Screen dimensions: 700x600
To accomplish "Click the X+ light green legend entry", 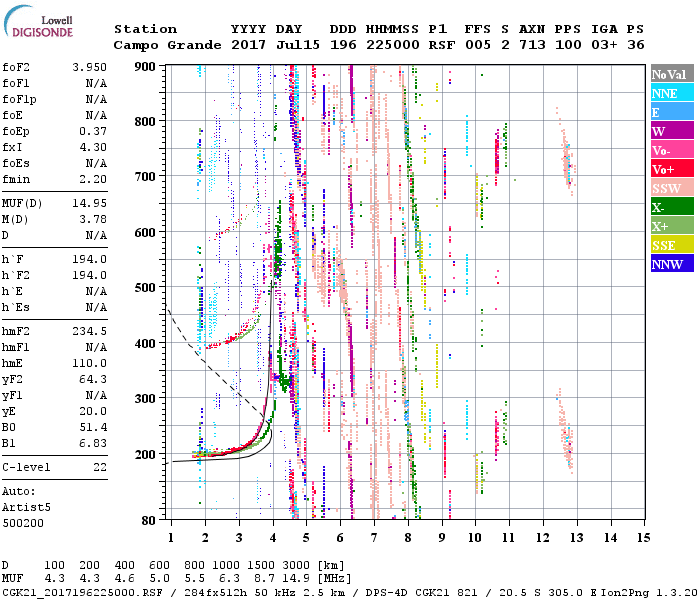I will click(x=671, y=226).
